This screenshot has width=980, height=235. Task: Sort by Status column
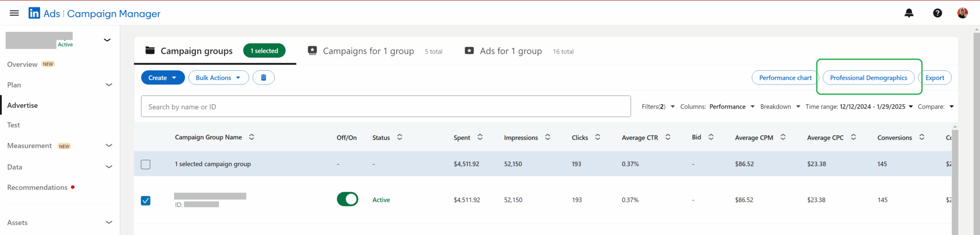pos(400,137)
